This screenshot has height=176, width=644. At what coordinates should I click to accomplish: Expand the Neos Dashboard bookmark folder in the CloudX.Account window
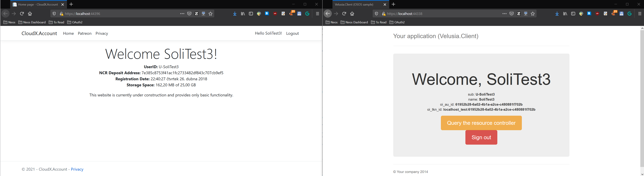(32, 22)
